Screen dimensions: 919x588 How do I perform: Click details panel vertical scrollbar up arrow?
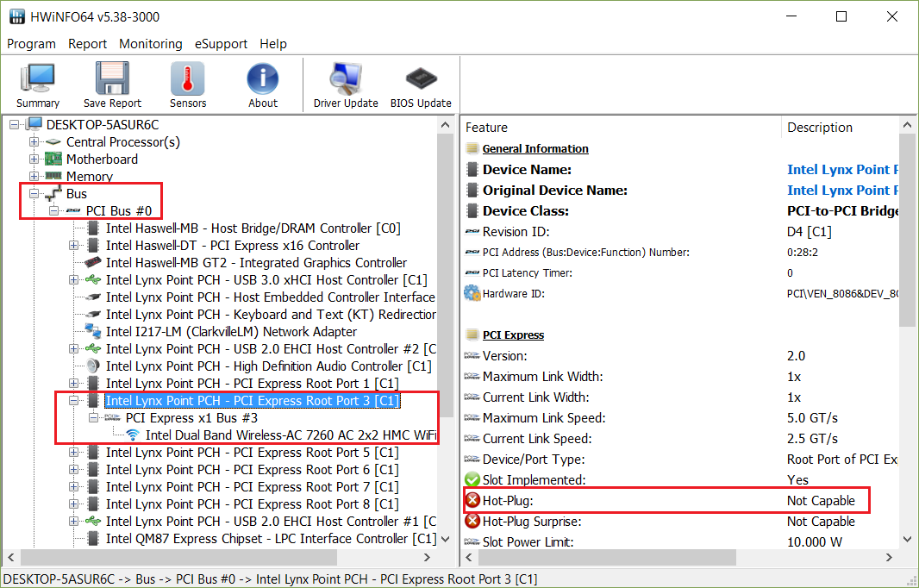[x=907, y=125]
